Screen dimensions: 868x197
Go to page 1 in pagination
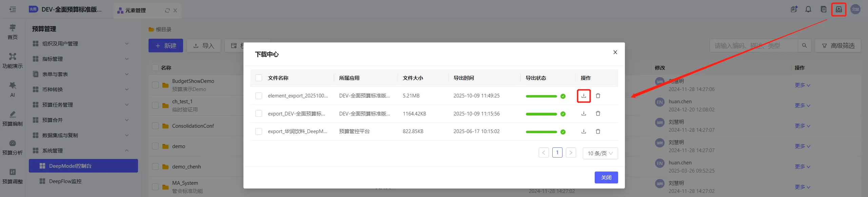point(557,153)
